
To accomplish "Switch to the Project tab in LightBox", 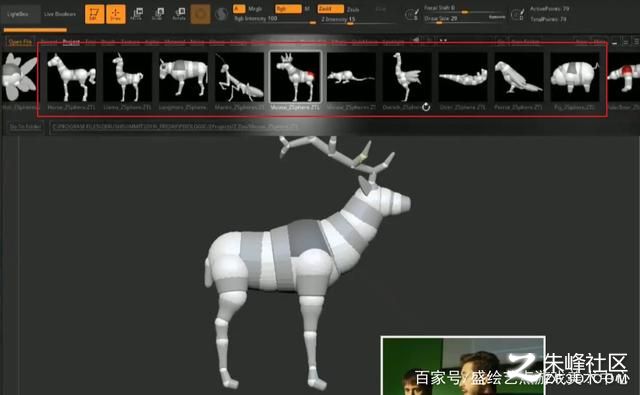I will (x=71, y=42).
